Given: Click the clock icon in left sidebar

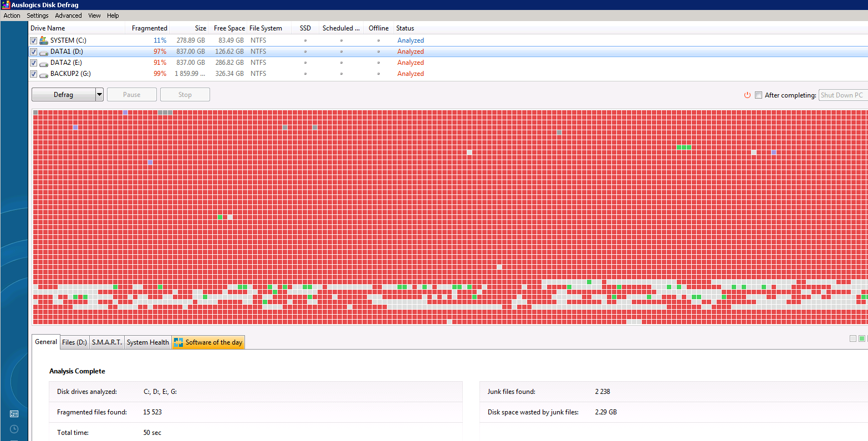Looking at the screenshot, I should [x=14, y=429].
